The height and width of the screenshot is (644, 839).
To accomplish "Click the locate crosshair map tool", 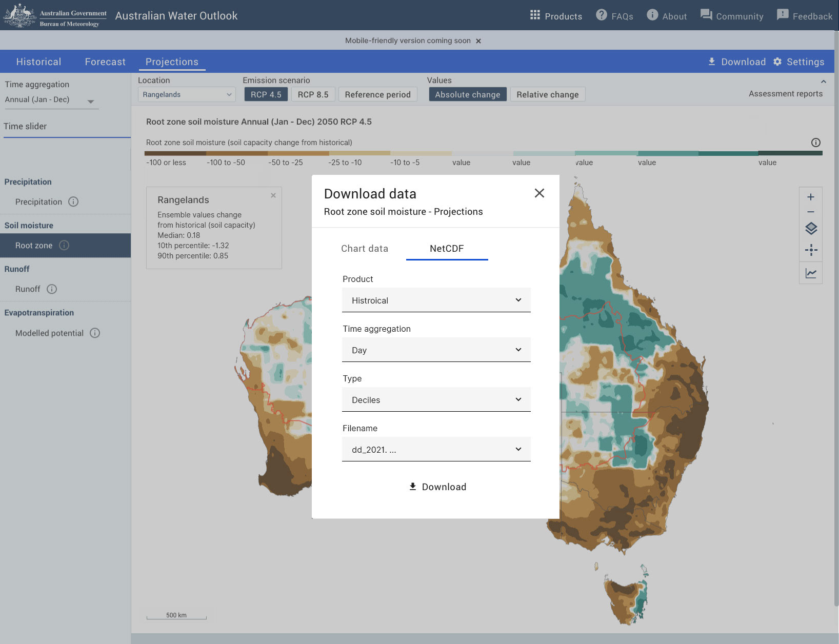I will tap(811, 250).
